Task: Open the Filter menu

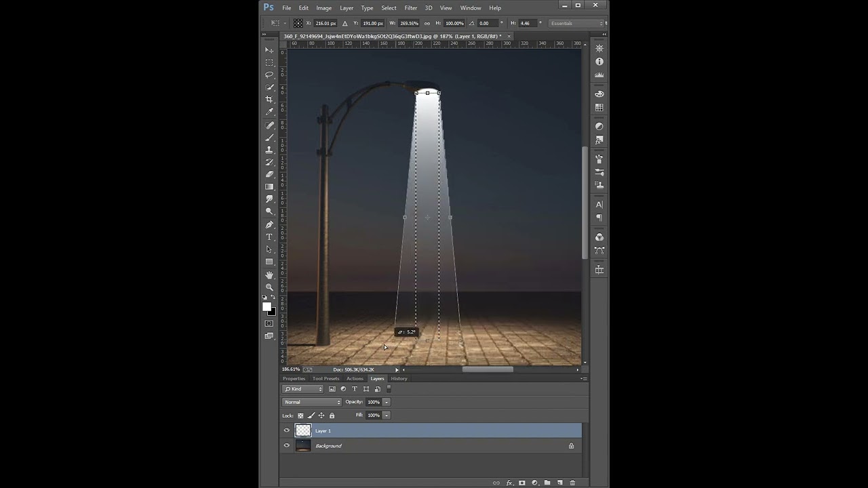Action: (x=411, y=8)
